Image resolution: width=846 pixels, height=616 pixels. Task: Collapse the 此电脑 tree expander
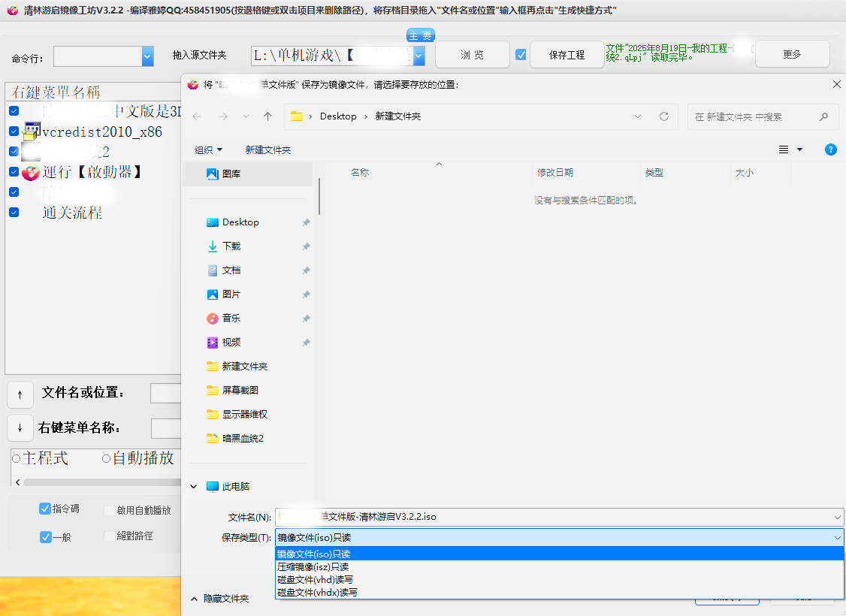point(193,487)
